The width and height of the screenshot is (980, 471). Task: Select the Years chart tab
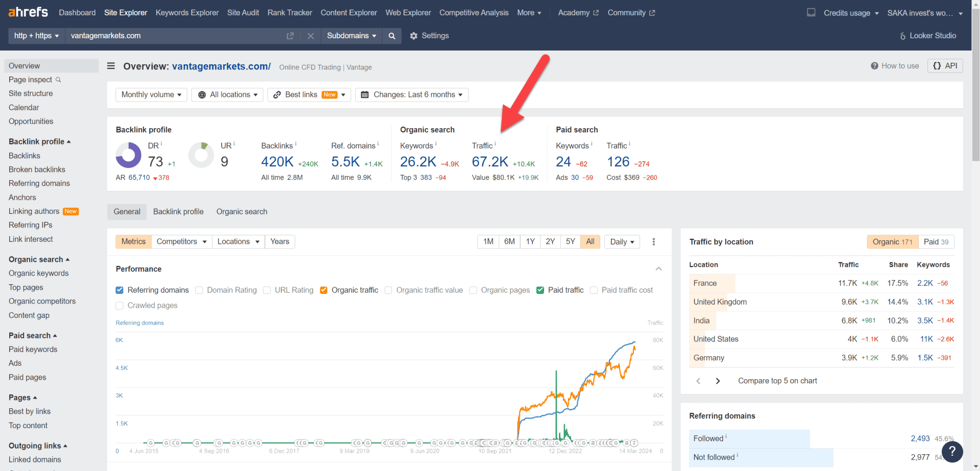(x=280, y=242)
